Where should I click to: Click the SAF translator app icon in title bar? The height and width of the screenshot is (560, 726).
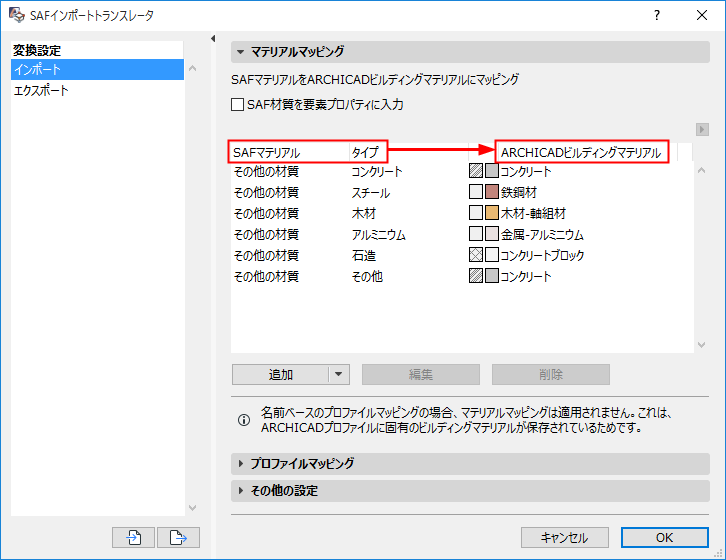(x=17, y=15)
